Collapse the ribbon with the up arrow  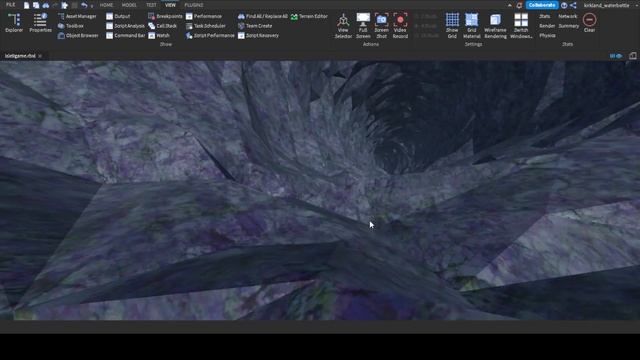click(x=509, y=5)
